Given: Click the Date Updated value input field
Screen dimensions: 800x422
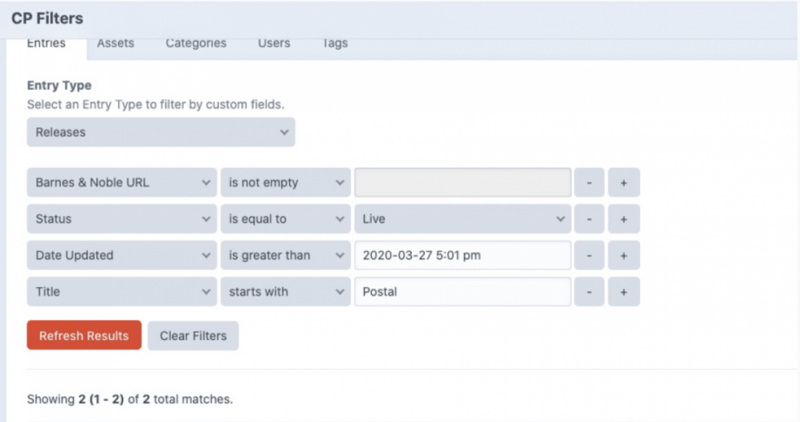Looking at the screenshot, I should [462, 255].
